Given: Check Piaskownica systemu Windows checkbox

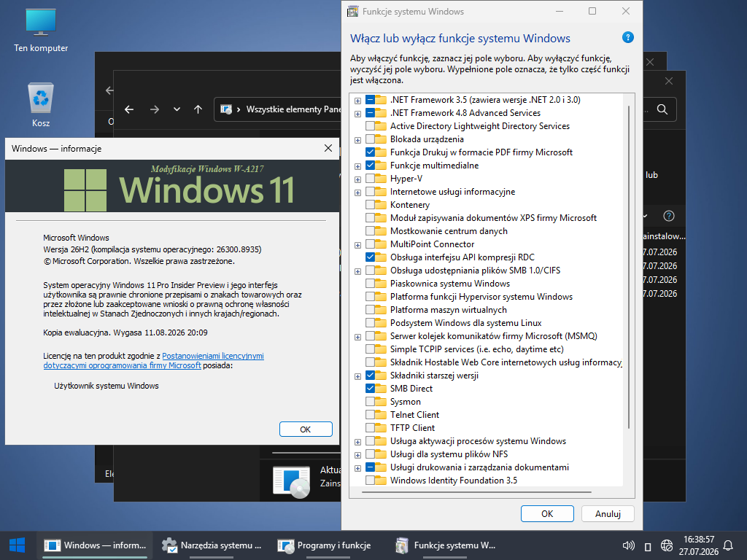Looking at the screenshot, I should click(370, 284).
